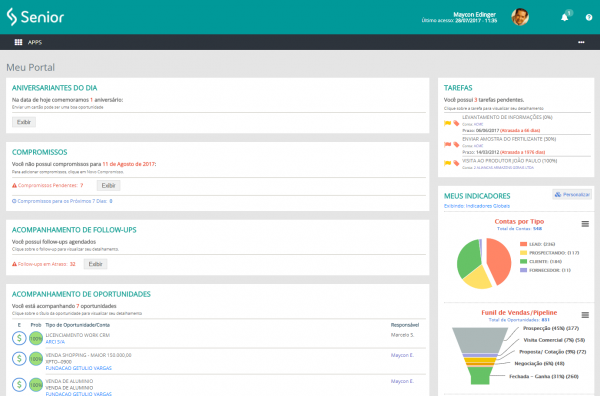Image resolution: width=600 pixels, height=396 pixels.
Task: Click the Senior logo
Action: coord(35,17)
